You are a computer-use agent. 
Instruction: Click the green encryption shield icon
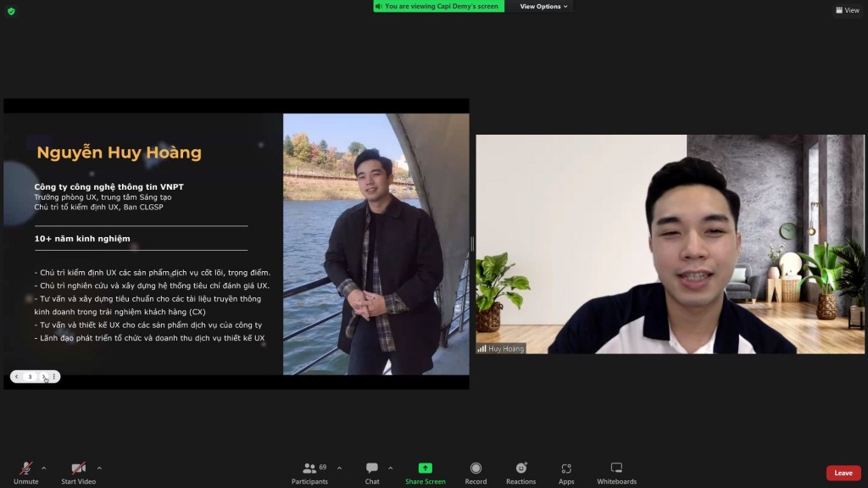(11, 11)
